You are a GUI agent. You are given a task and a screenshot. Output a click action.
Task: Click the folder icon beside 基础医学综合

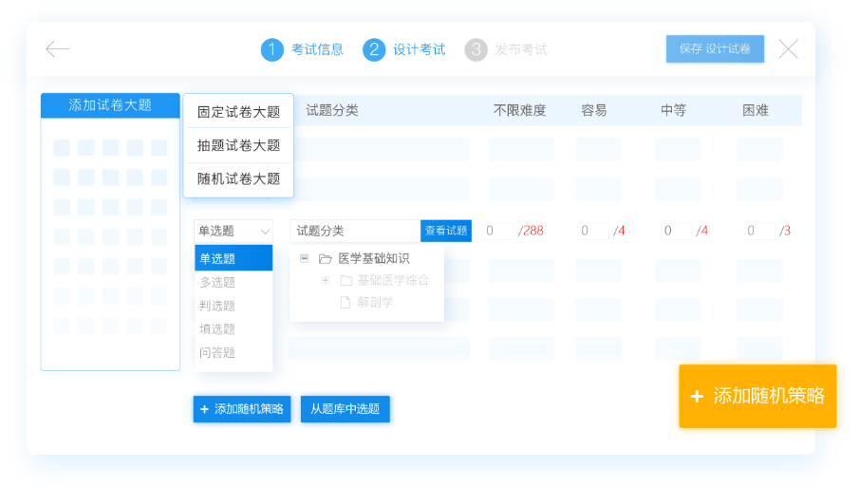pyautogui.click(x=345, y=280)
